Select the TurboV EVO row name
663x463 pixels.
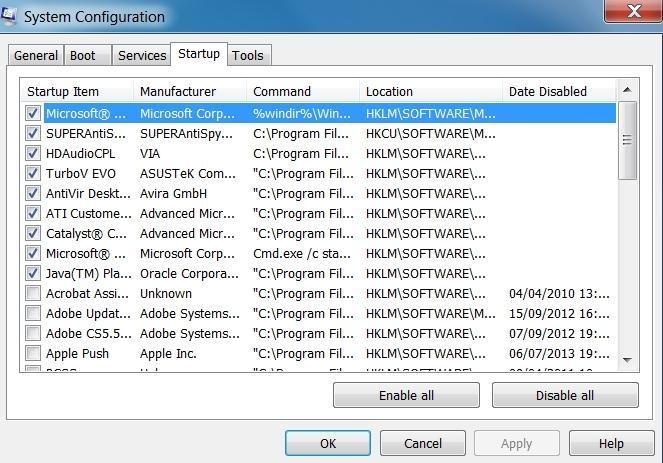click(x=81, y=173)
